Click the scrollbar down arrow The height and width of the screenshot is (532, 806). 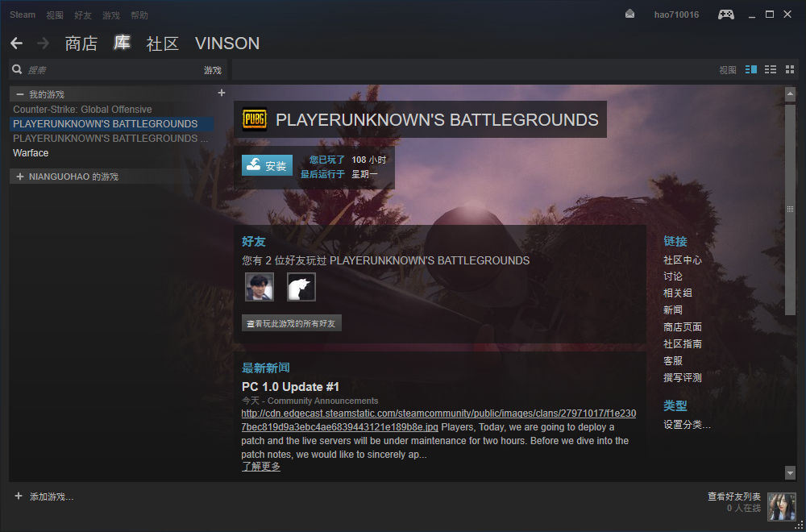(x=790, y=472)
